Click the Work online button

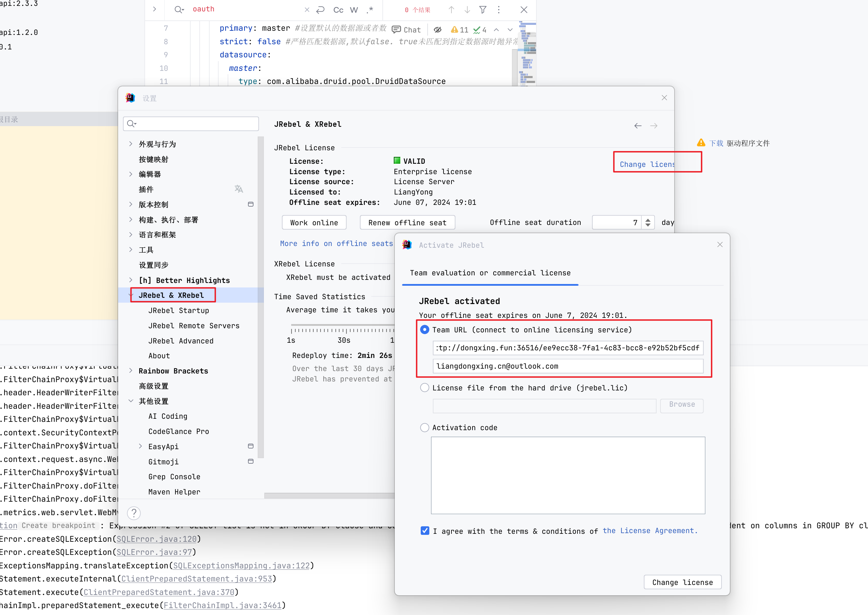314,223
